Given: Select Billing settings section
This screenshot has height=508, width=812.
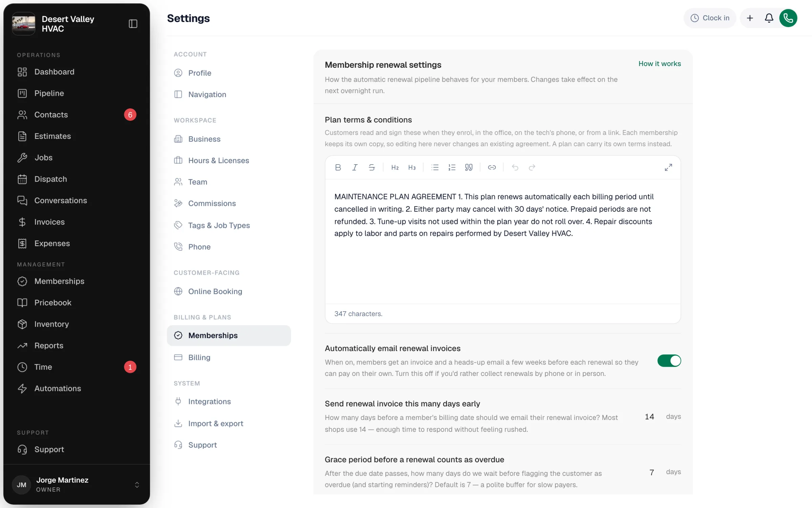Looking at the screenshot, I should click(229, 357).
